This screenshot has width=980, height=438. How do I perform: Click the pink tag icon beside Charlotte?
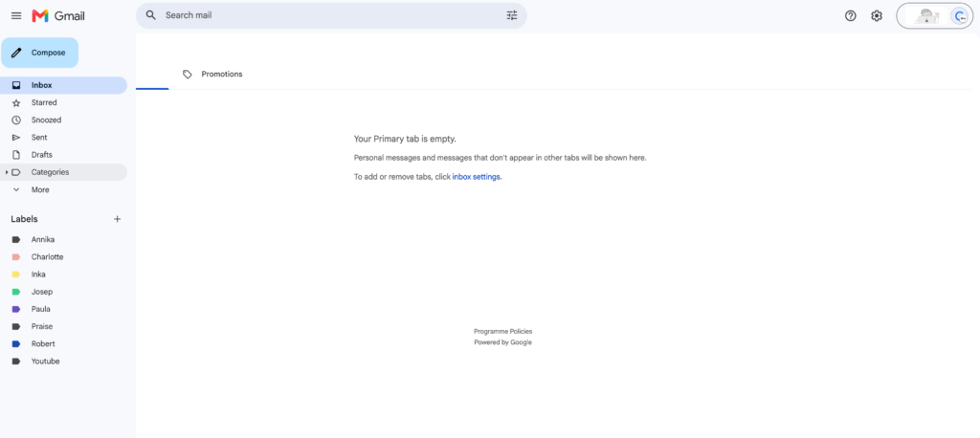pyautogui.click(x=16, y=257)
